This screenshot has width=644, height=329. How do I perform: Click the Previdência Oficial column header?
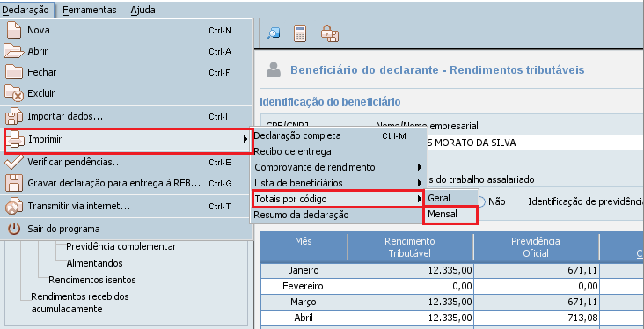pyautogui.click(x=536, y=247)
